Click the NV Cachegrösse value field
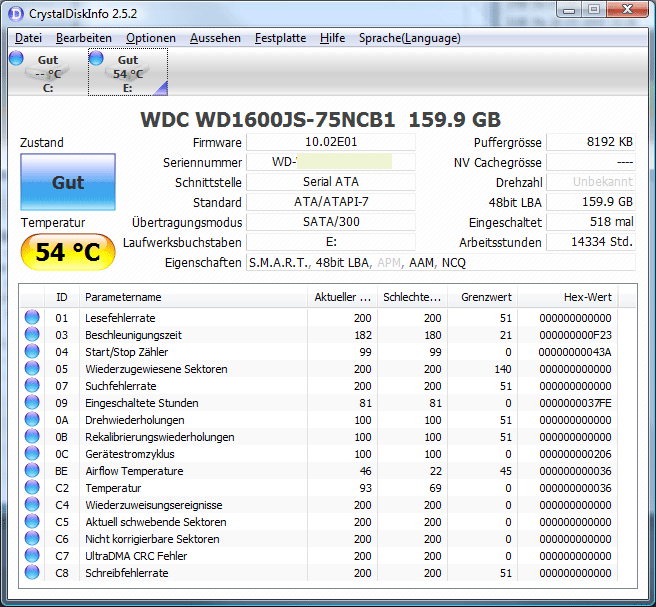 (591, 162)
